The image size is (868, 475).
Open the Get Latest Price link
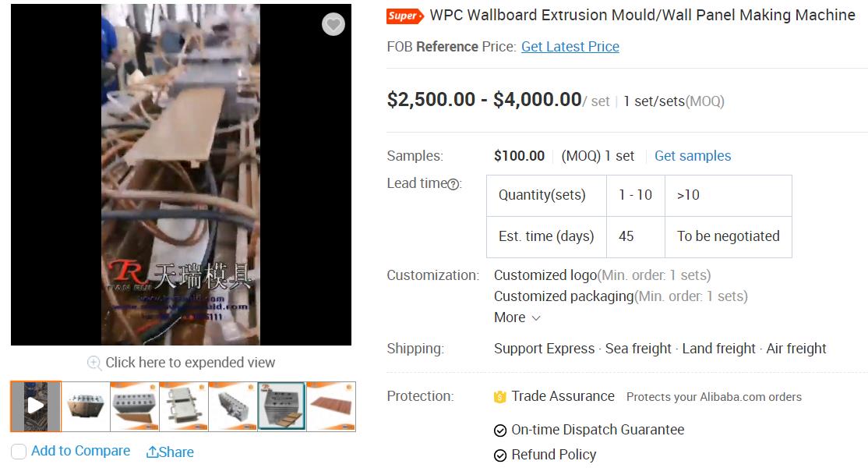(x=570, y=47)
